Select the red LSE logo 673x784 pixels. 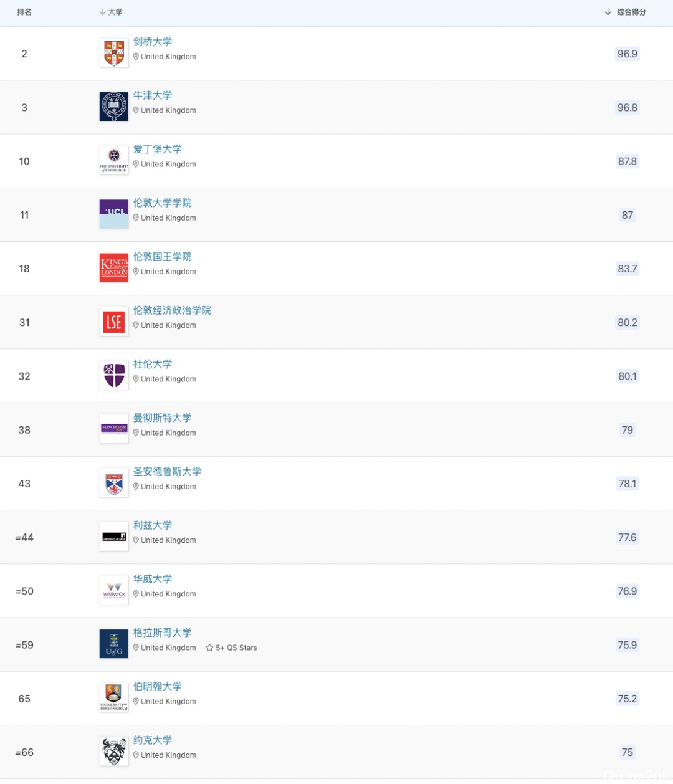pyautogui.click(x=114, y=322)
